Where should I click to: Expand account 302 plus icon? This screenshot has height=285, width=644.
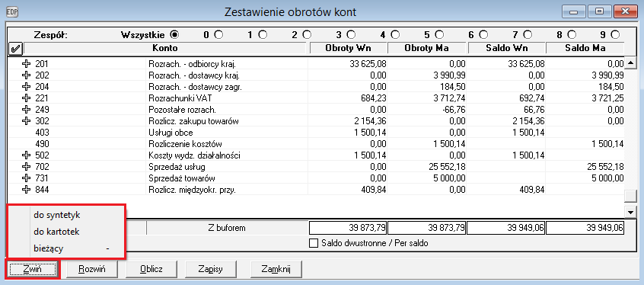pos(27,121)
